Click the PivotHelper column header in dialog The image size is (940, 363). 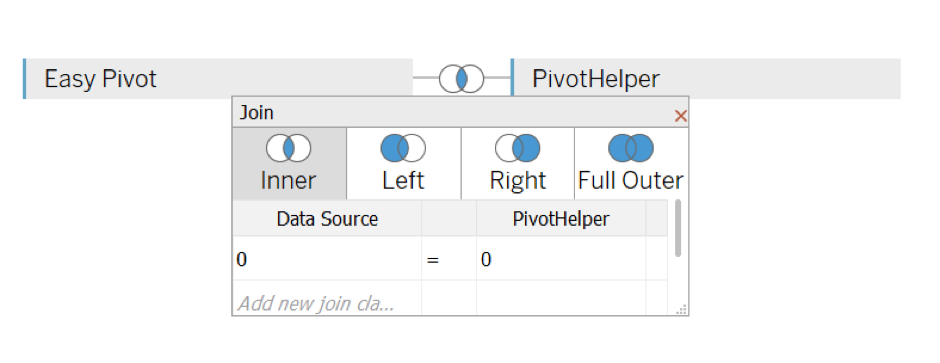(561, 219)
